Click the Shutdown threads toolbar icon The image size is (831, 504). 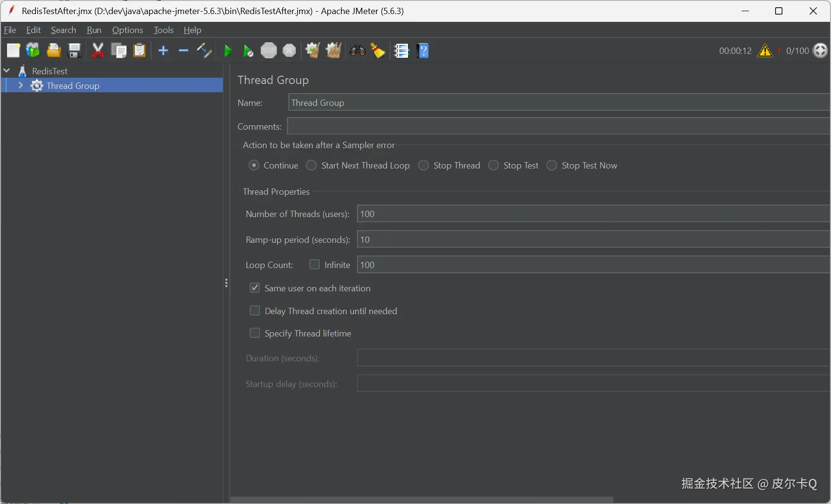tap(289, 50)
